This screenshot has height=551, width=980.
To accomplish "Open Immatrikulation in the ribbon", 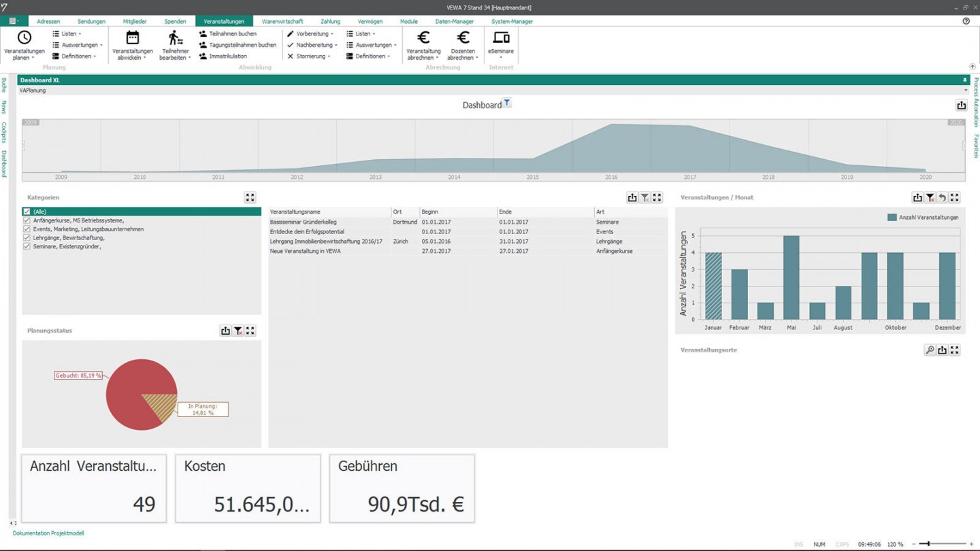I will click(223, 56).
